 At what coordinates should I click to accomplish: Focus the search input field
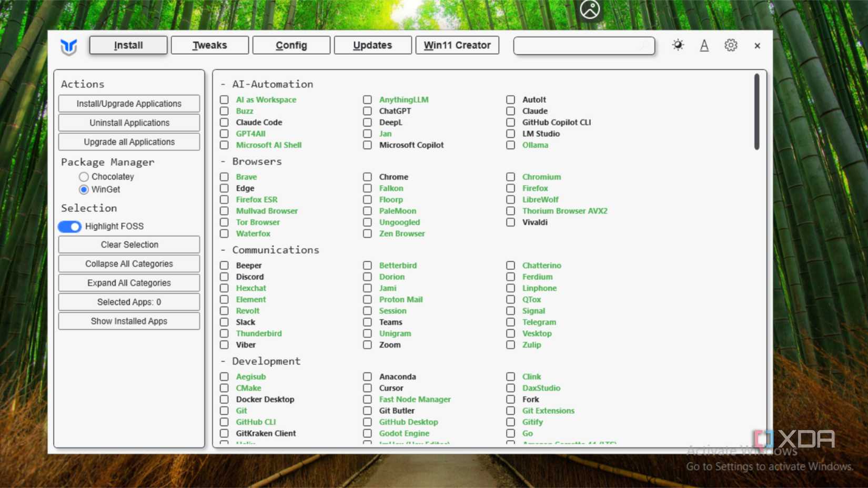583,46
